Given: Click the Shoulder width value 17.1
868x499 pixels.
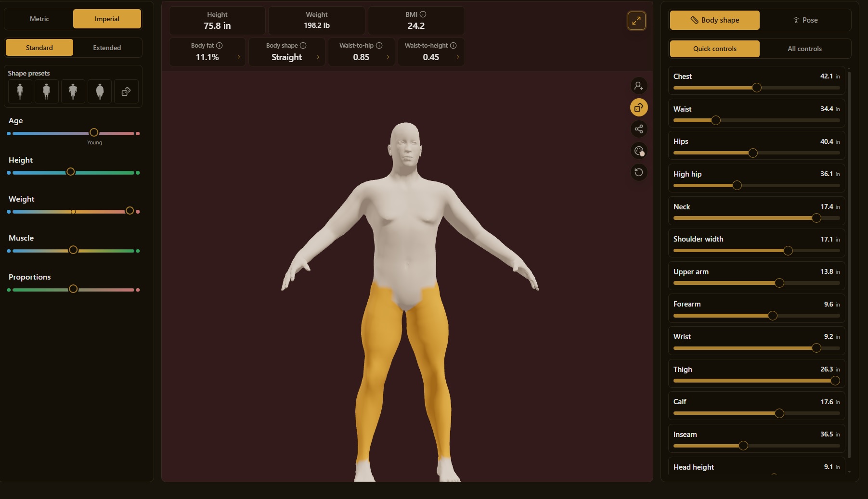Looking at the screenshot, I should 827,239.
